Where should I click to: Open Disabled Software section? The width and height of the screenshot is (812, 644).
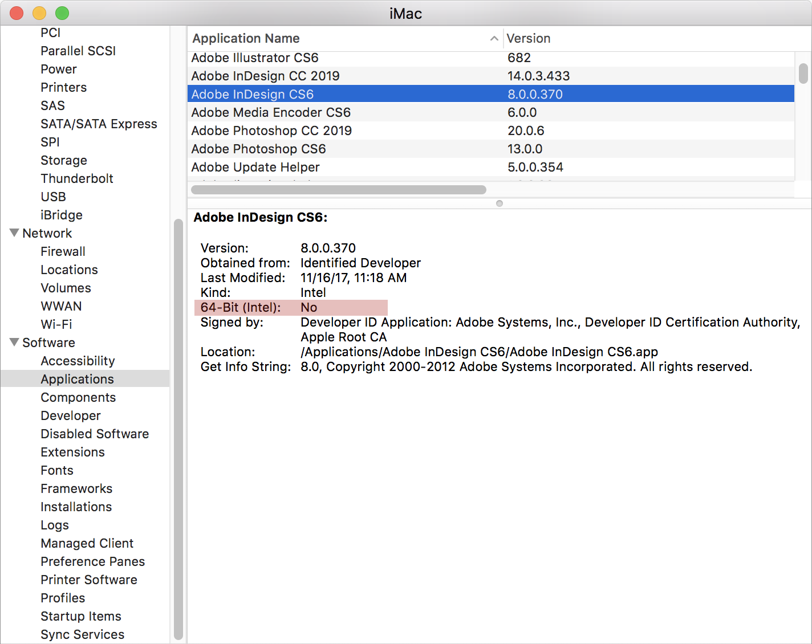(x=95, y=434)
